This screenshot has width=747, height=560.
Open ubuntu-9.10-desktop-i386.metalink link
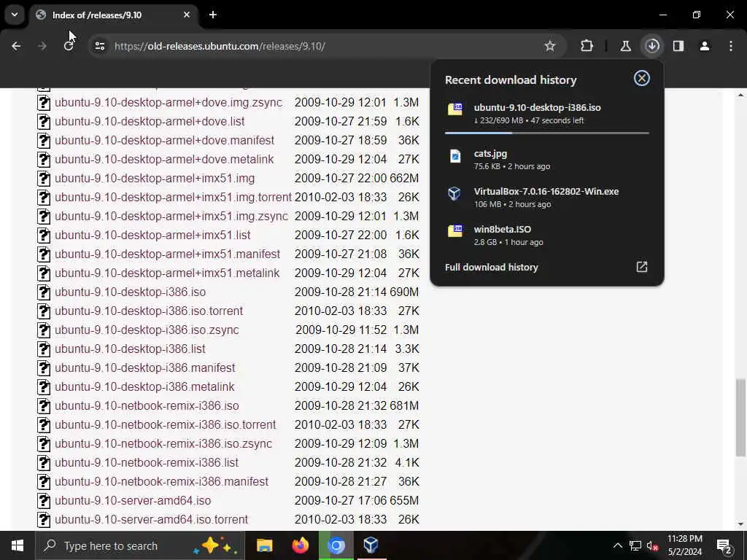pyautogui.click(x=144, y=386)
